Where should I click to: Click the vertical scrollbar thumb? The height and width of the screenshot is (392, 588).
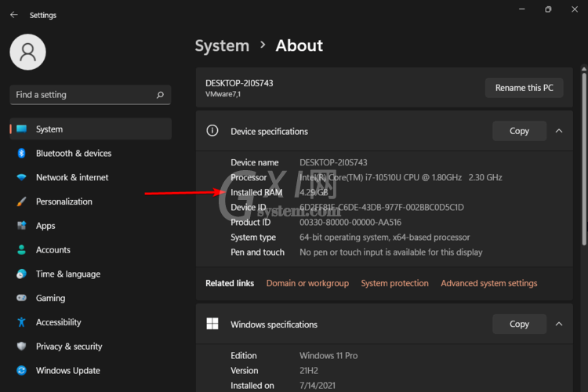click(x=584, y=159)
